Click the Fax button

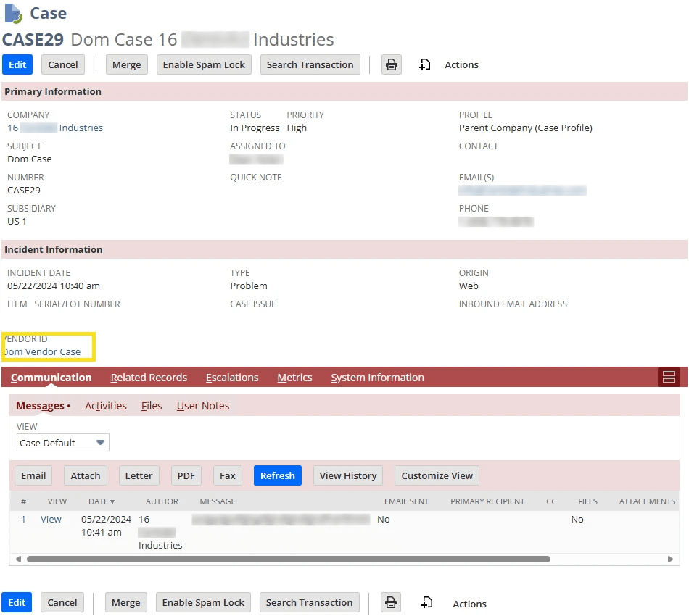[x=228, y=475]
